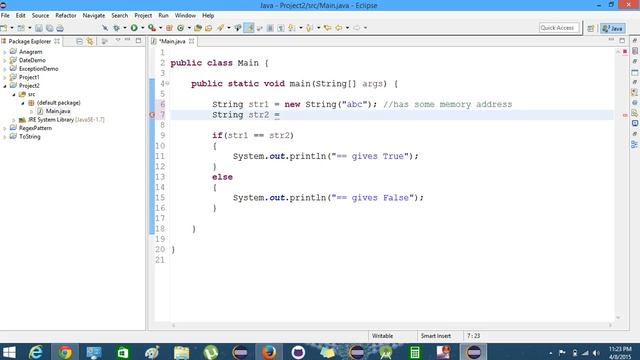Click the New file icon in toolbar
This screenshot has height=360, width=640.
point(4,28)
